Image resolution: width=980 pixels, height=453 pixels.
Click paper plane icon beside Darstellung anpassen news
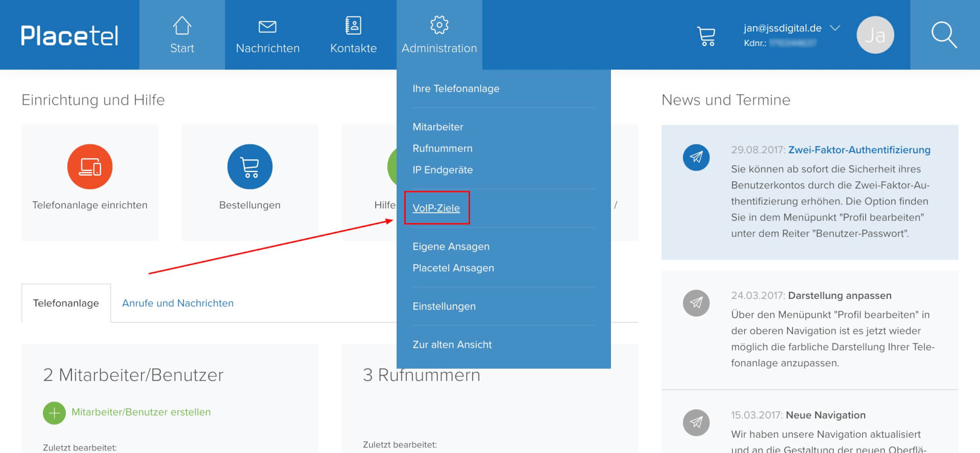coord(696,303)
